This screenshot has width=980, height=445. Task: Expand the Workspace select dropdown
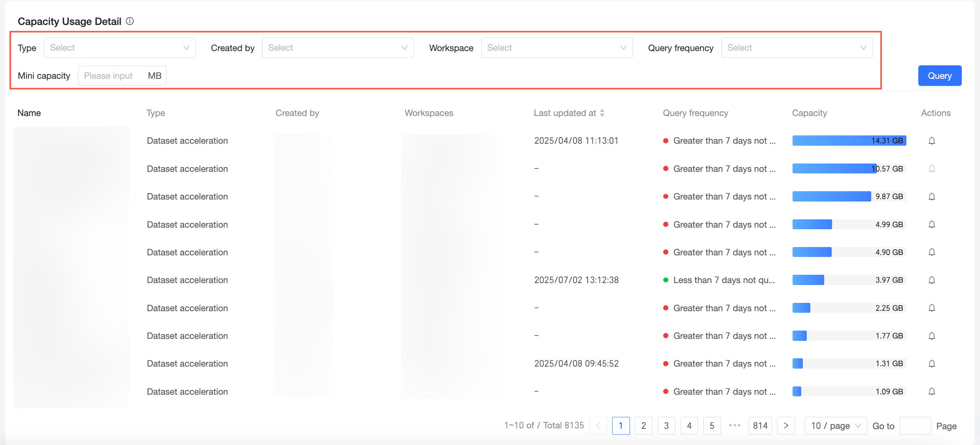(556, 48)
